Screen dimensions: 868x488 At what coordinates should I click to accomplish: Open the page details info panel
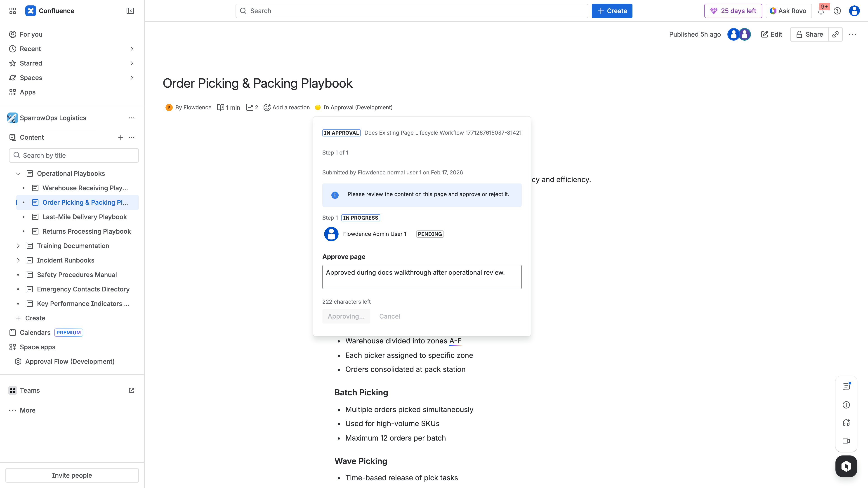tap(846, 405)
